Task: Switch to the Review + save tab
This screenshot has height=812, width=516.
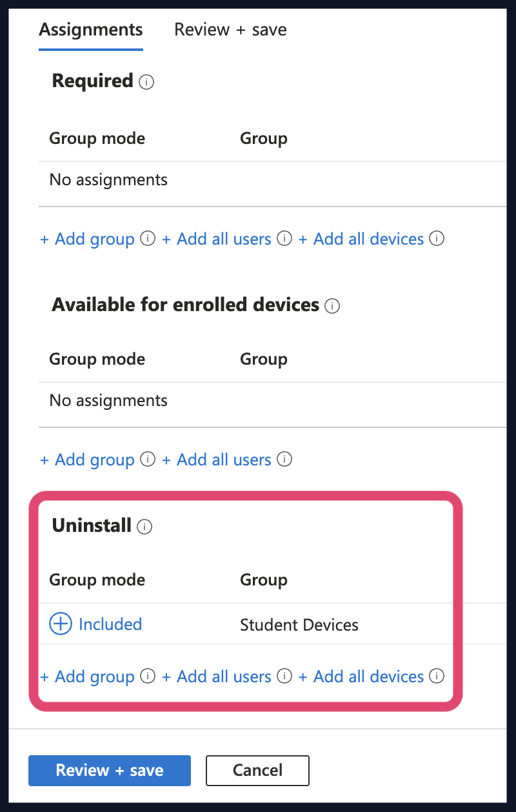Action: coord(230,30)
